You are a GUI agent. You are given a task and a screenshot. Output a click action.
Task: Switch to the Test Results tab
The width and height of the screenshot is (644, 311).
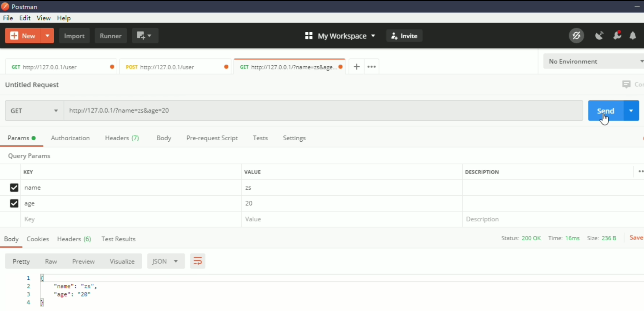pos(118,239)
